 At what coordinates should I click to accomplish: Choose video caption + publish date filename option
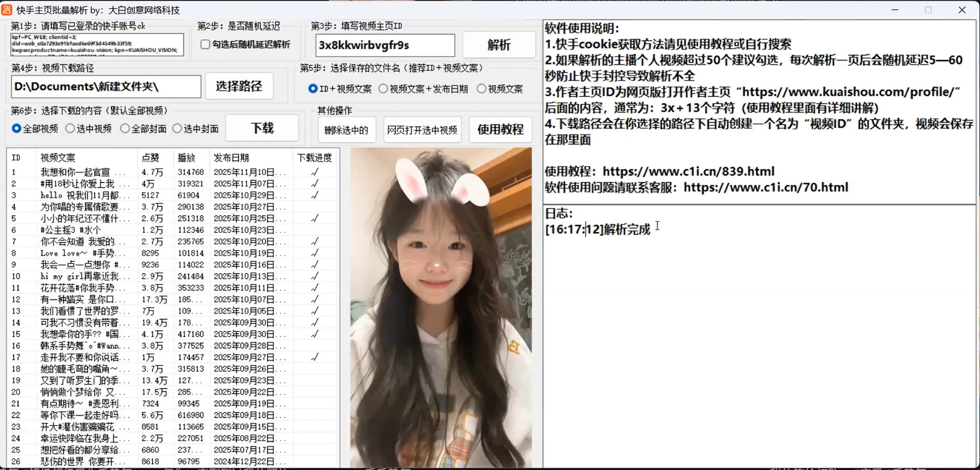383,88
